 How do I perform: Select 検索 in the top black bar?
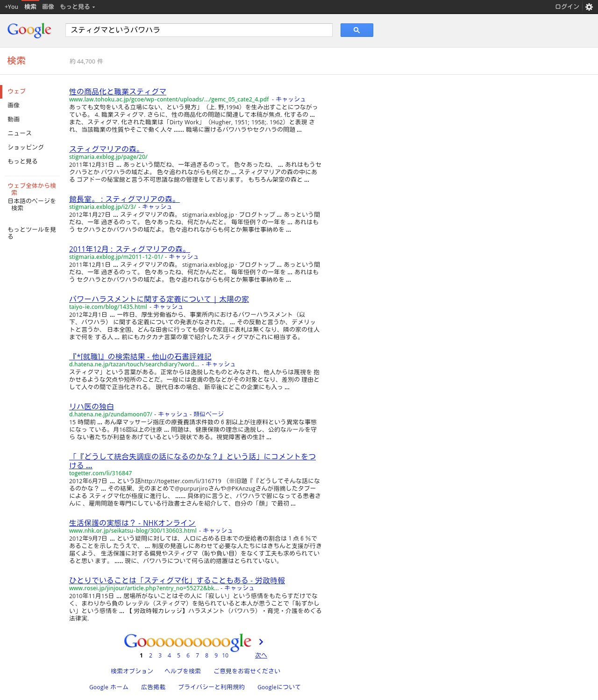[x=30, y=7]
